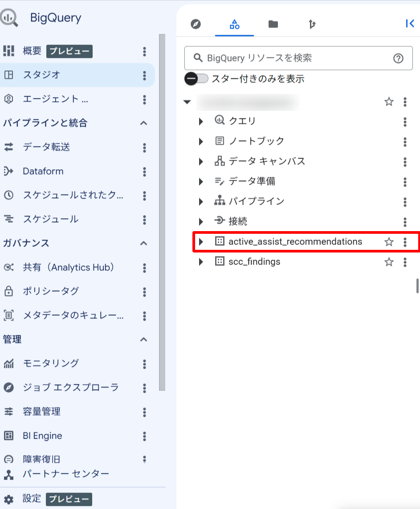420x509 pixels.
Task: Toggle show starred only switch
Action: click(196, 79)
